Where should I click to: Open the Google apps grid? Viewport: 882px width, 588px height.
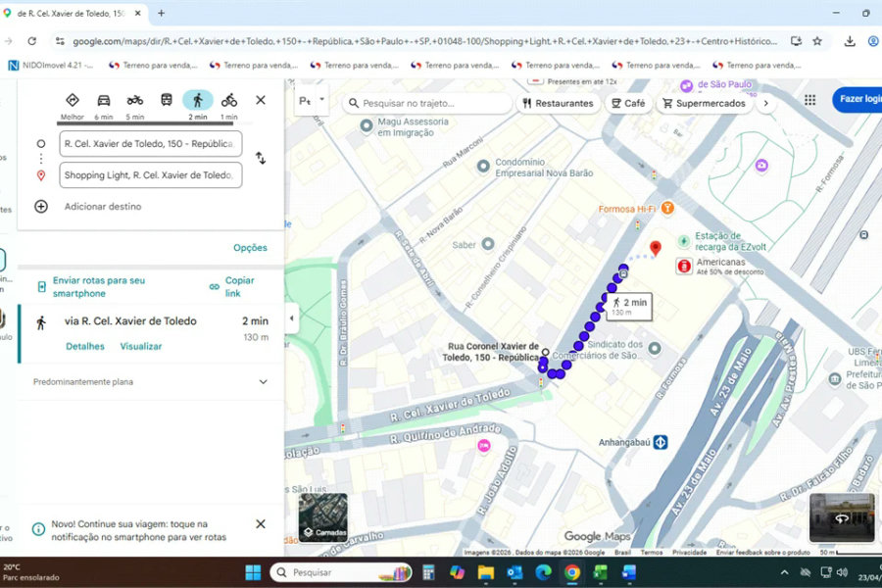[x=810, y=100]
